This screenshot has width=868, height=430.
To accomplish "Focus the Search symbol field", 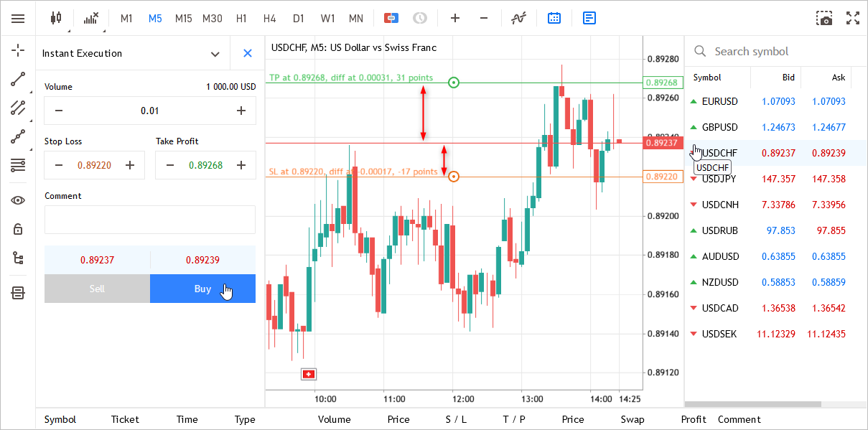I will (x=776, y=52).
